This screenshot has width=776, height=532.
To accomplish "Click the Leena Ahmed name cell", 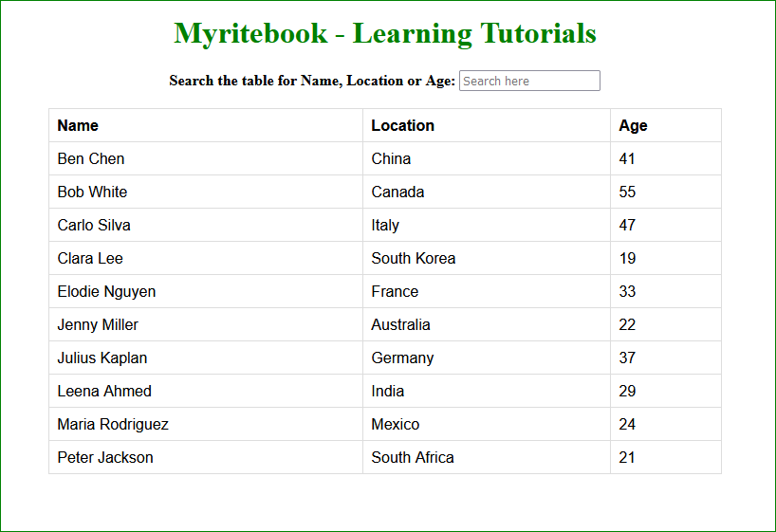I will point(104,391).
